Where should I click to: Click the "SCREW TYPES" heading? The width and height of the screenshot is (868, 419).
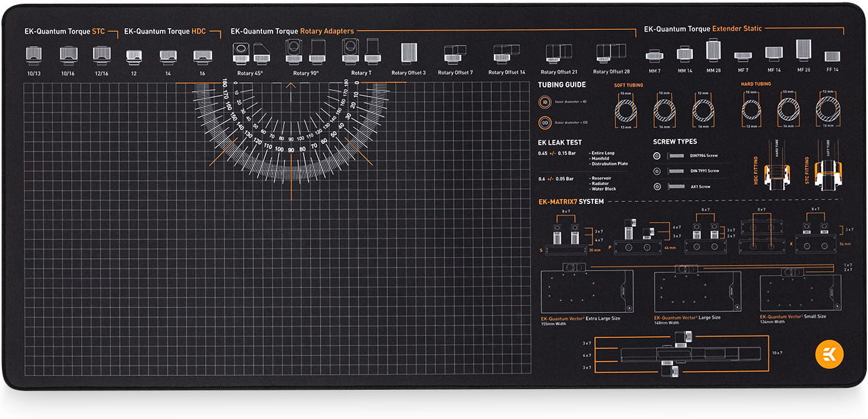tap(675, 142)
